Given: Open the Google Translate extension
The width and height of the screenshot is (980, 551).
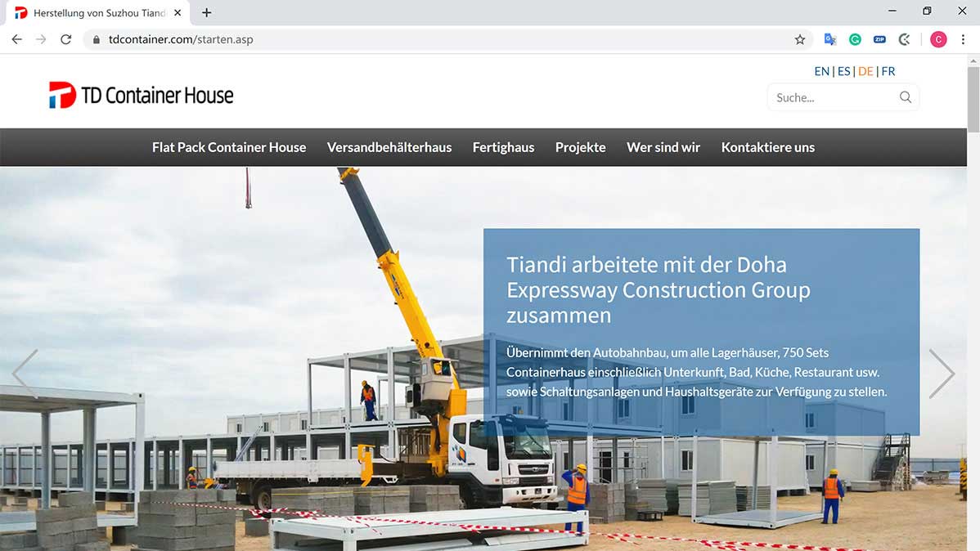Looking at the screenshot, I should click(x=830, y=39).
